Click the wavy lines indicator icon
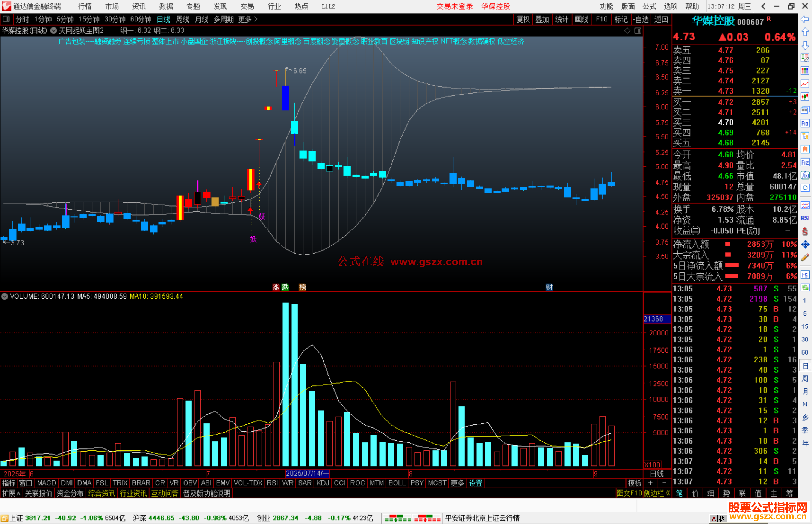This screenshot has height=524, width=812. 805,205
